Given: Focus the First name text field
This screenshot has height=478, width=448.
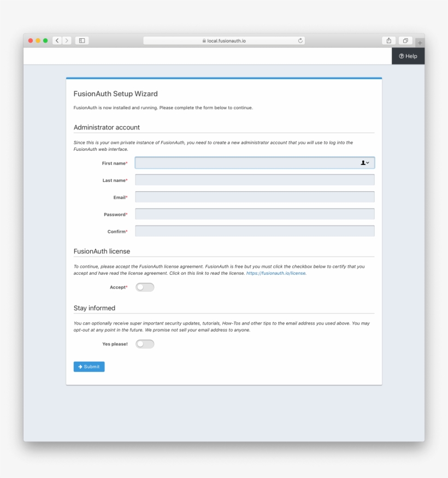Looking at the screenshot, I should pyautogui.click(x=246, y=163).
